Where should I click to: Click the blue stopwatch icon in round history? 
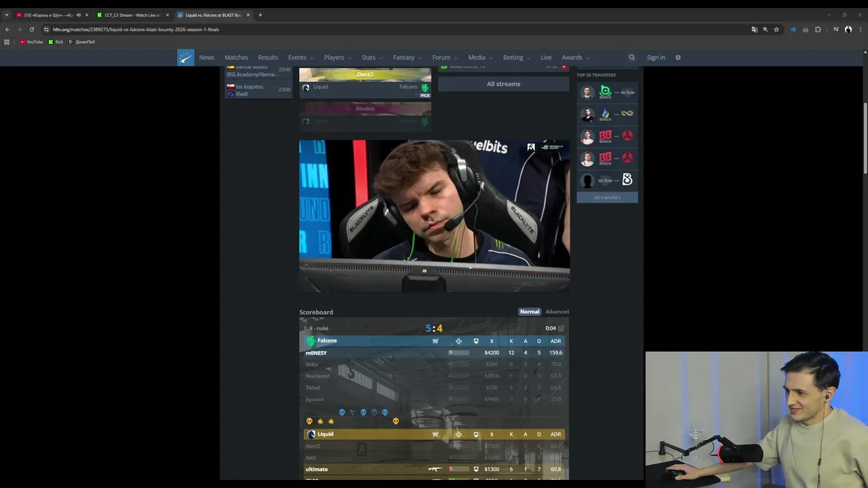pyautogui.click(x=374, y=412)
